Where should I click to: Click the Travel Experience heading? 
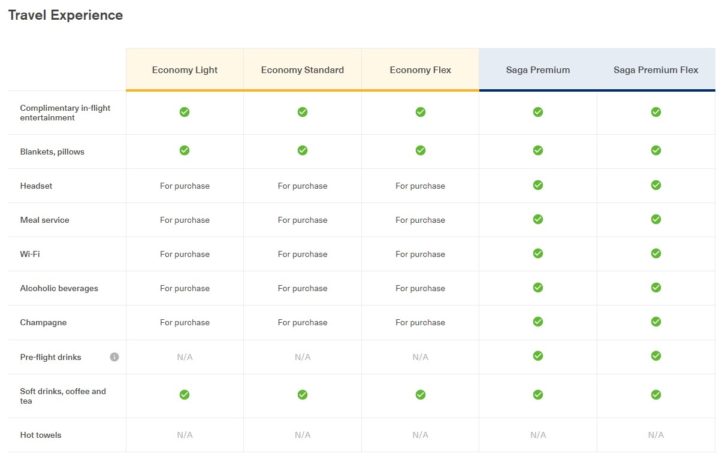click(x=65, y=15)
